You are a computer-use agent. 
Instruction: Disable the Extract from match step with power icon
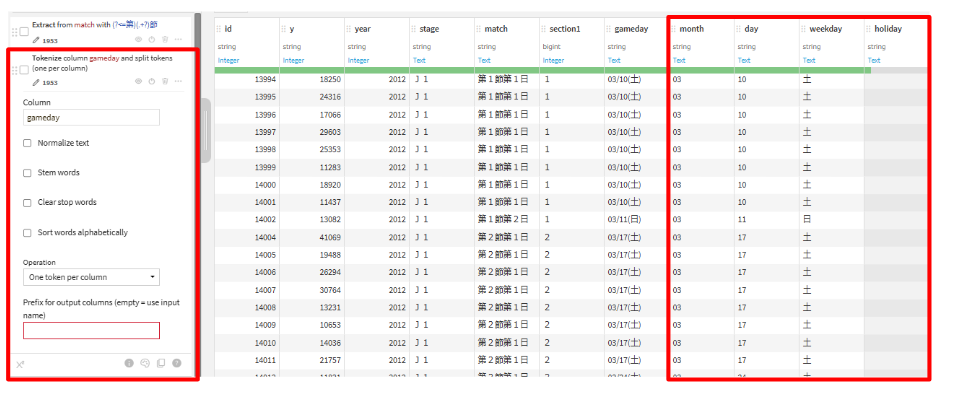pyautogui.click(x=151, y=39)
